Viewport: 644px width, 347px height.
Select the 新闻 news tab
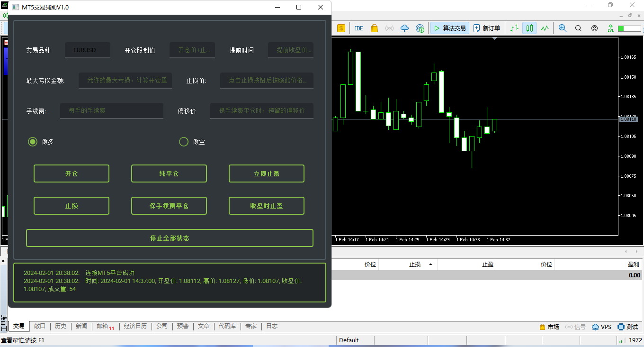(81, 326)
